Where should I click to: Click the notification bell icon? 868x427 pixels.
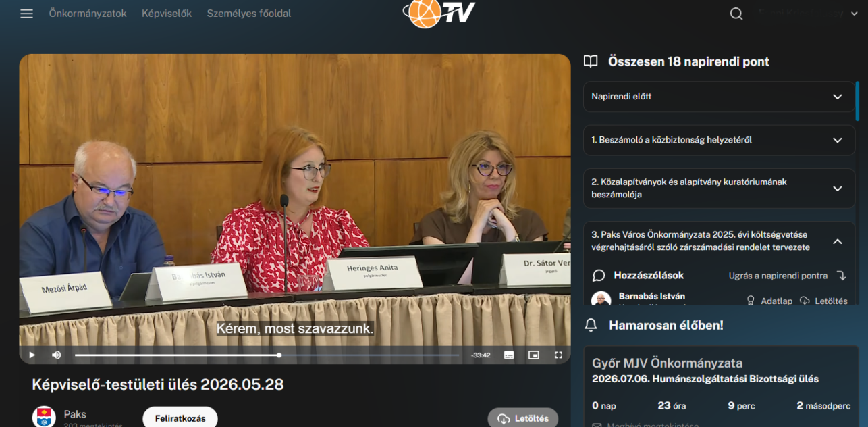pos(591,325)
